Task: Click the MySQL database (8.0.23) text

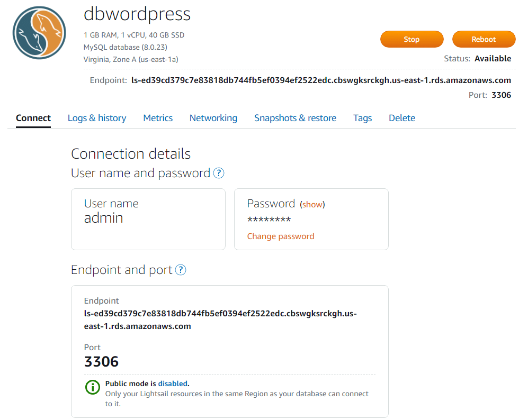Action: coord(126,47)
